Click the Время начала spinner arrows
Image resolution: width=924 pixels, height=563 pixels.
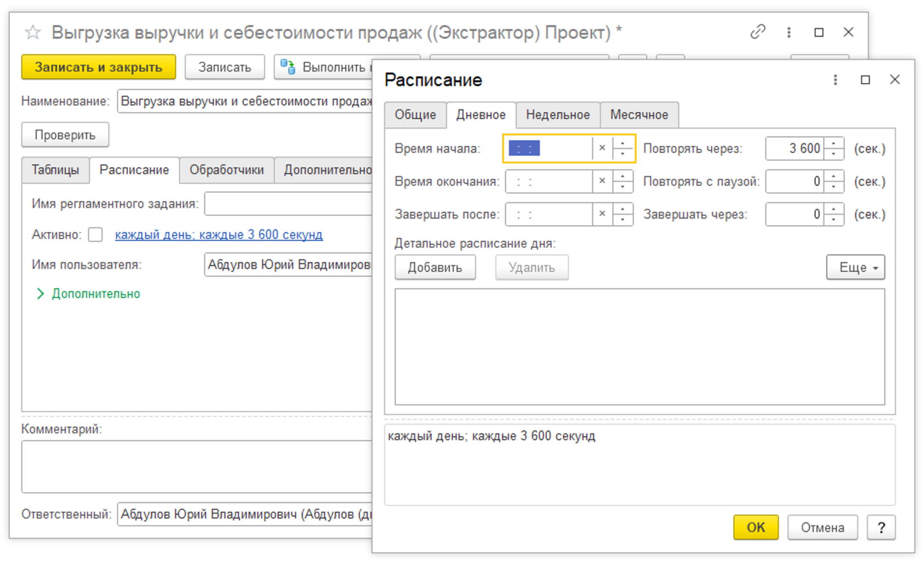coord(623,148)
